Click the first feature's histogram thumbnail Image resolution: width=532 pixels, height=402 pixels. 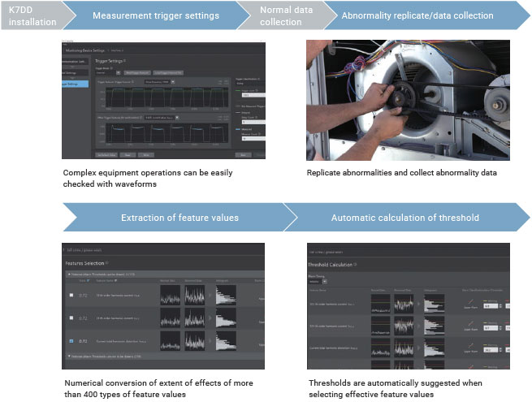coord(225,295)
